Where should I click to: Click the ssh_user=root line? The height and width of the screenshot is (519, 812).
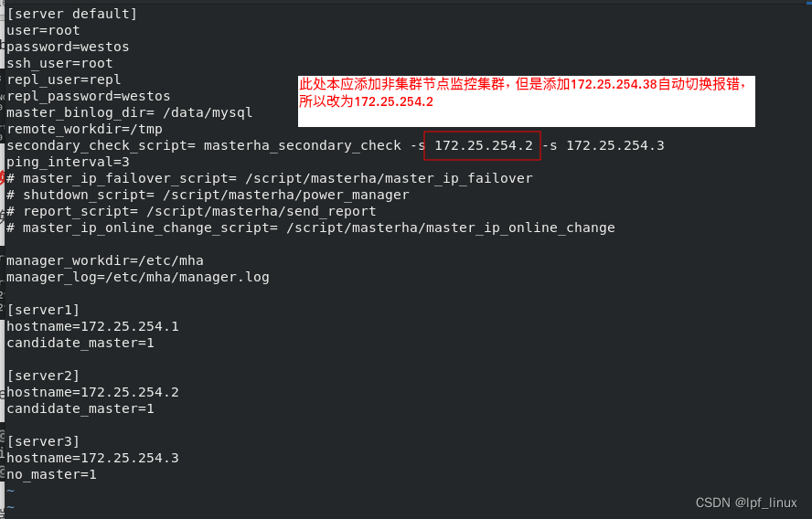pyautogui.click(x=59, y=63)
